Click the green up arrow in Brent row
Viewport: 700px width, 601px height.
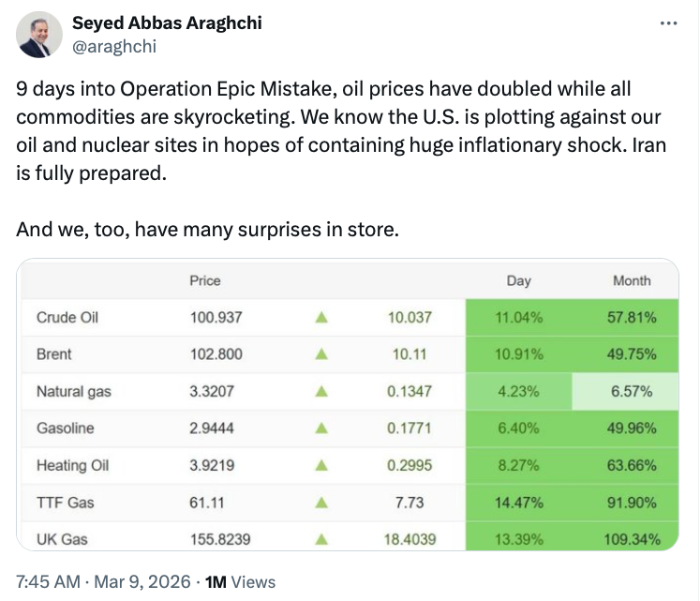coord(321,354)
